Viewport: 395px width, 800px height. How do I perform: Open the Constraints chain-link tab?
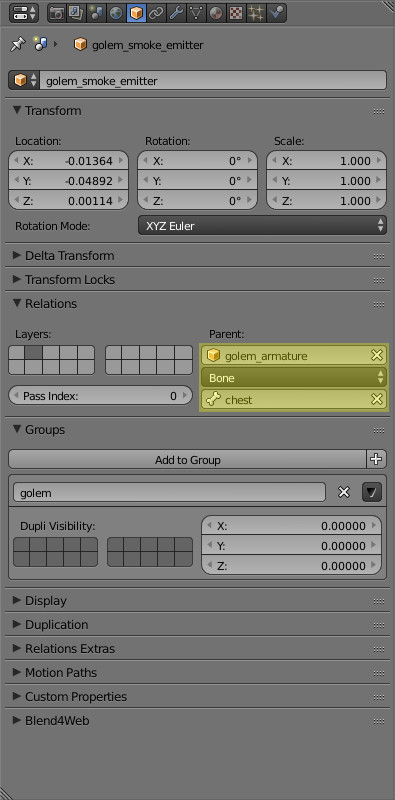156,13
